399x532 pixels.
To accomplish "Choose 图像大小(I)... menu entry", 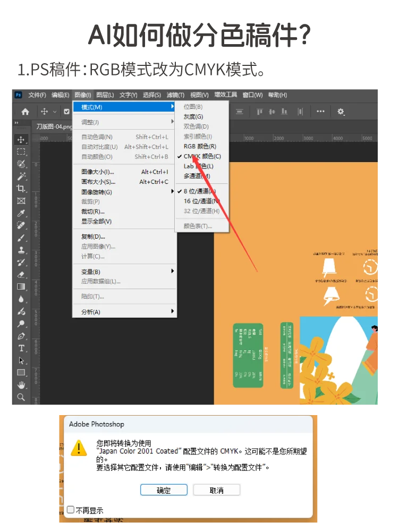I will click(x=124, y=172).
